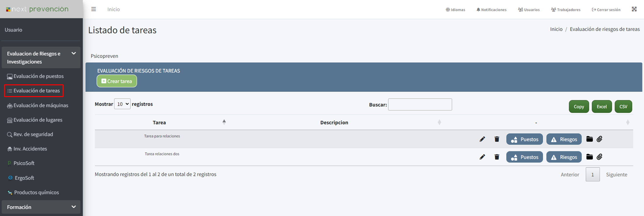Image resolution: width=644 pixels, height=216 pixels.
Task: Open PsicoSoft in the sidebar
Action: tap(21, 163)
